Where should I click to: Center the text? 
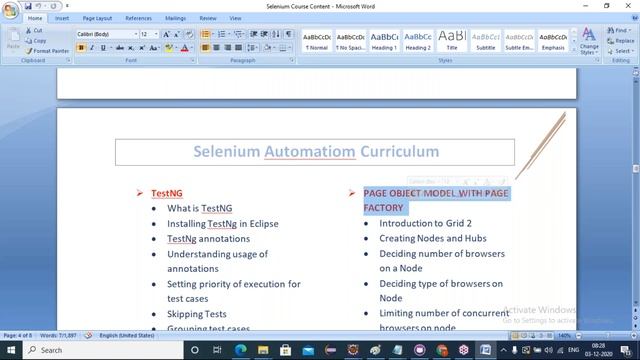(216, 48)
